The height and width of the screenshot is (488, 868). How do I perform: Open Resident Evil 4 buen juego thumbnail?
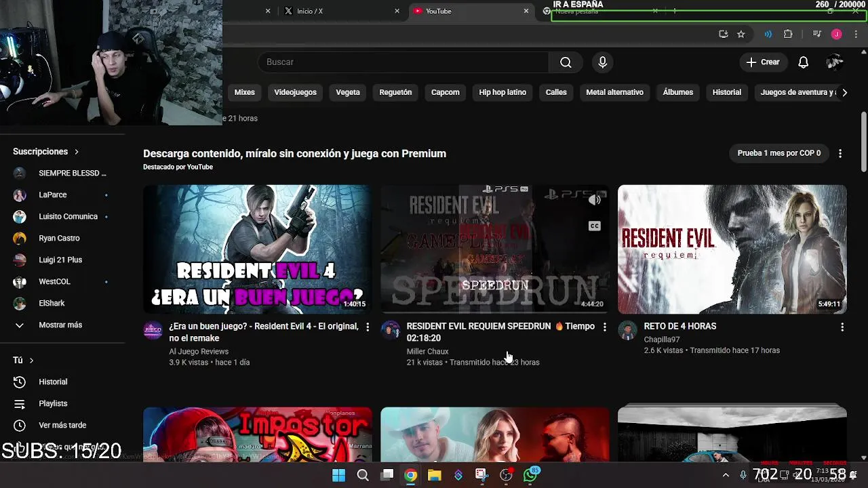(258, 249)
